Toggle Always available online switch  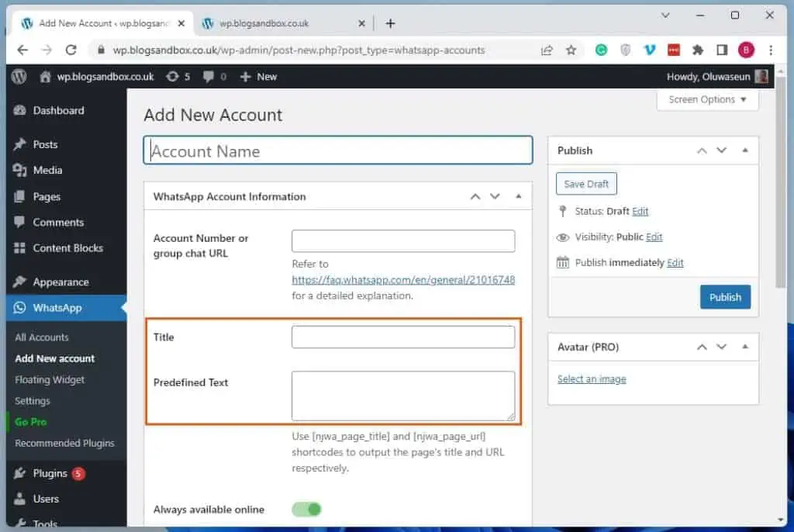(306, 509)
